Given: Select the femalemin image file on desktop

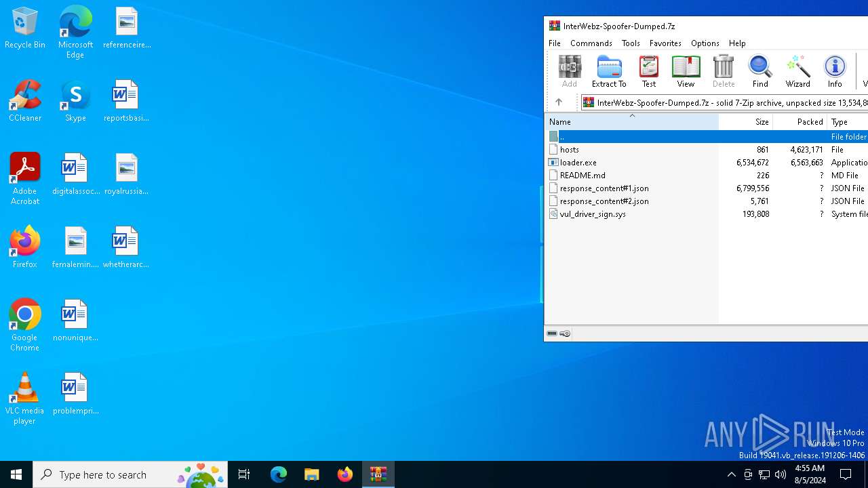Looking at the screenshot, I should coord(75,247).
